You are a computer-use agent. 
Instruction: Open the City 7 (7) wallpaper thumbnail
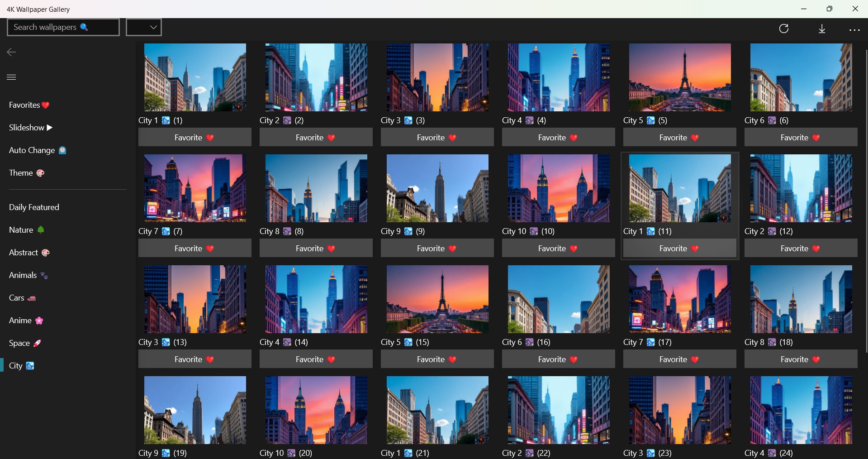(195, 188)
